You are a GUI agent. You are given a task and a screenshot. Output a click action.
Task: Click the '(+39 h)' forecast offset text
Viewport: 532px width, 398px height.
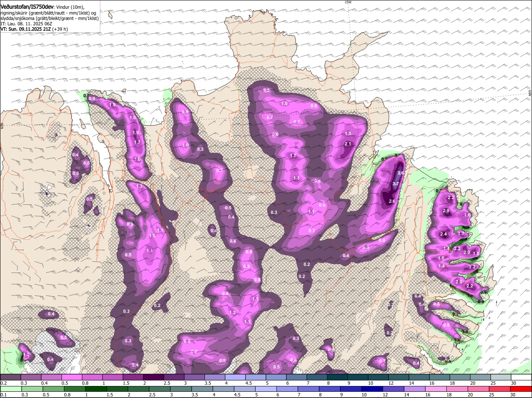click(x=60, y=29)
